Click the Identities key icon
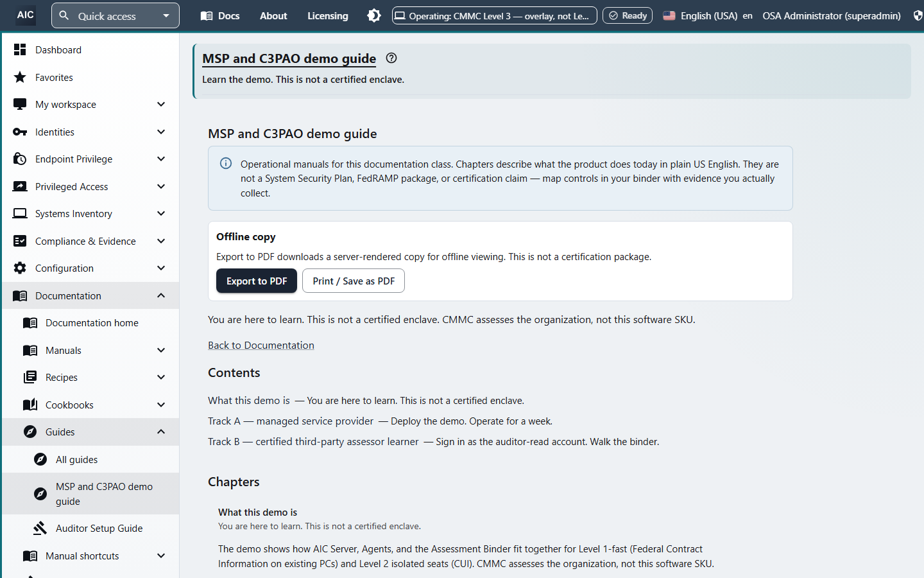 (x=20, y=132)
